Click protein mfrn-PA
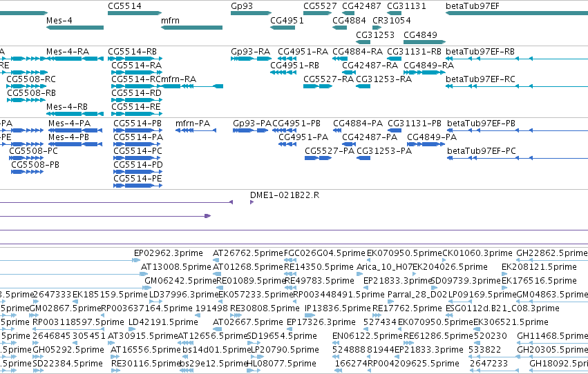 click(x=196, y=130)
